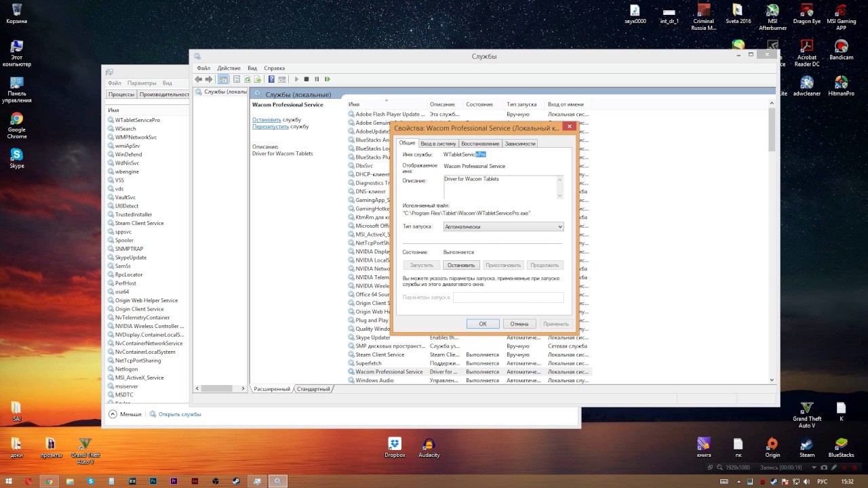Click the Имя column header in Services list

pos(387,104)
